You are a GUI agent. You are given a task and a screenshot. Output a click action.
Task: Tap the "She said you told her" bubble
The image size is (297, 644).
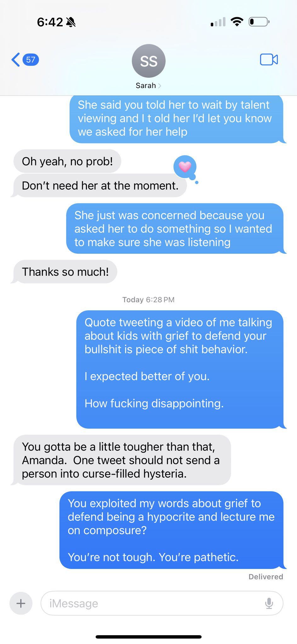176,119
